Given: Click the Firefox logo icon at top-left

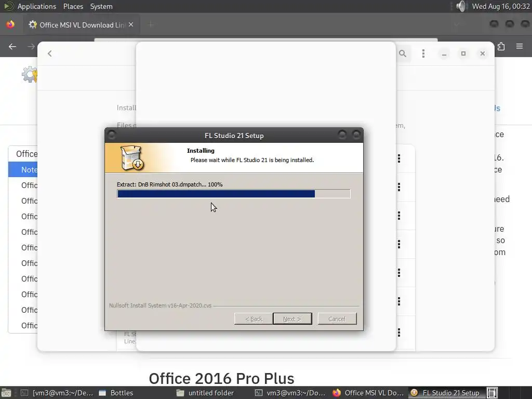Looking at the screenshot, I should click(10, 24).
